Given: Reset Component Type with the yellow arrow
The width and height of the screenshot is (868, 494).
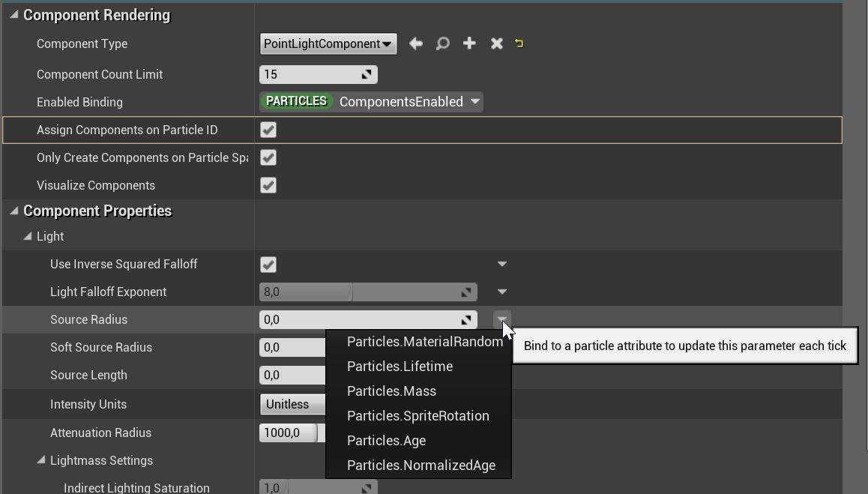Looking at the screenshot, I should (x=519, y=43).
